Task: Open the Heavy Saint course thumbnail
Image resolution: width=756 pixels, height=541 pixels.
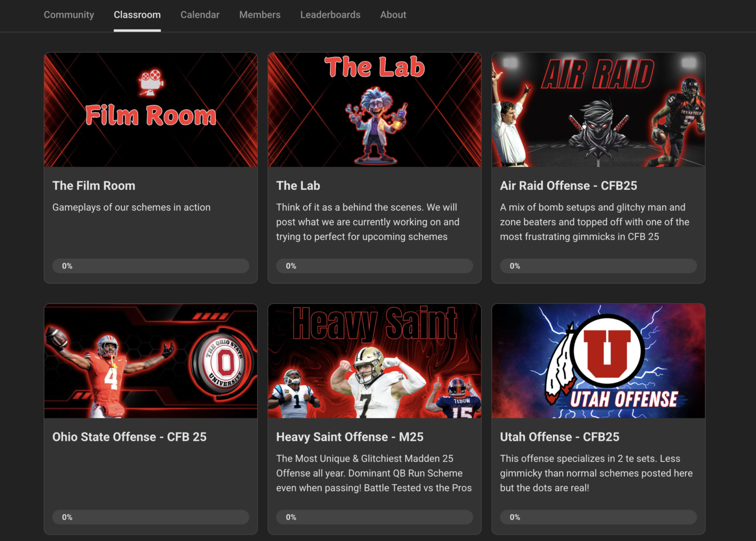Action: (374, 361)
